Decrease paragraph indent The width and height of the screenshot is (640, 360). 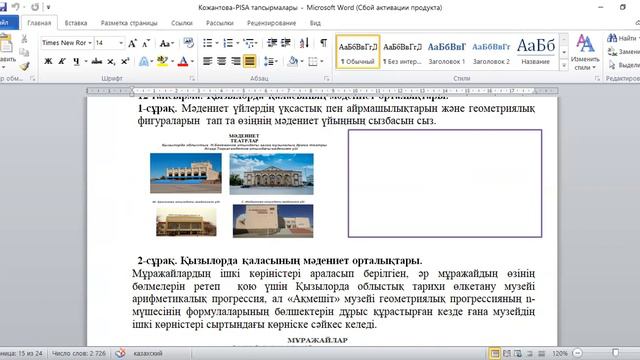272,43
